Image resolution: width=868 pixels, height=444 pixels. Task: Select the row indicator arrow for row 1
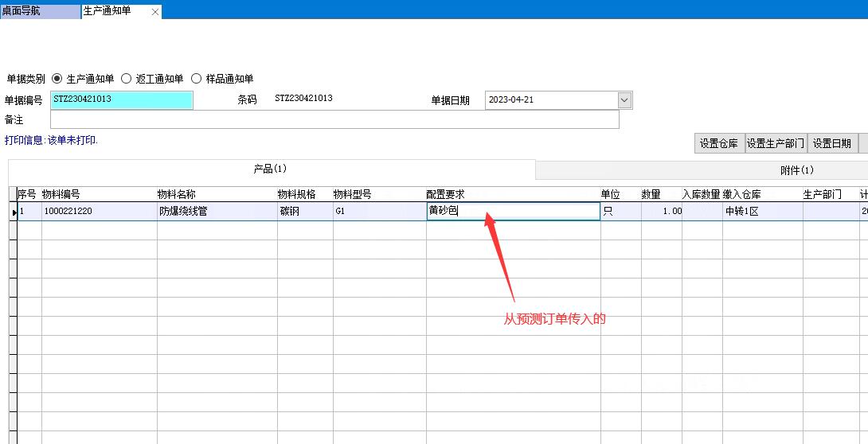coord(14,212)
